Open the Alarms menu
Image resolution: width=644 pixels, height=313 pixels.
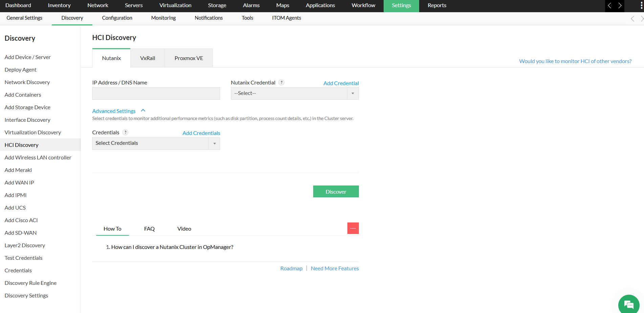[x=251, y=6]
